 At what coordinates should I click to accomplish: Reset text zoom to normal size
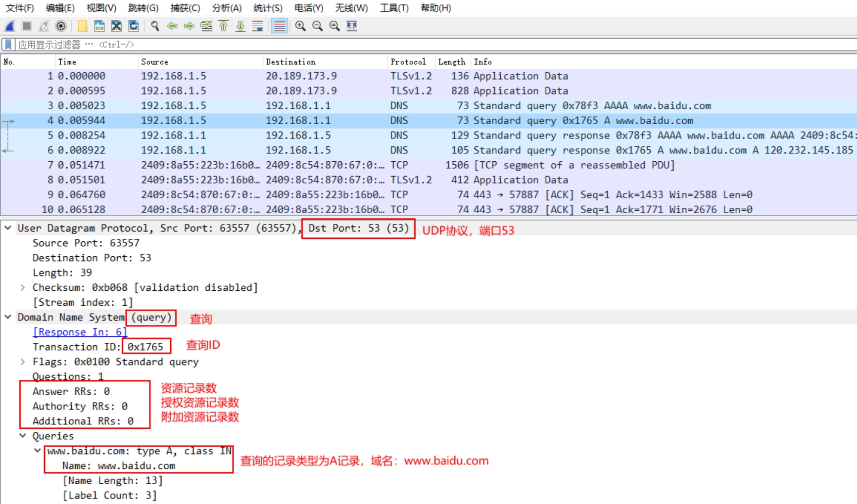point(334,26)
